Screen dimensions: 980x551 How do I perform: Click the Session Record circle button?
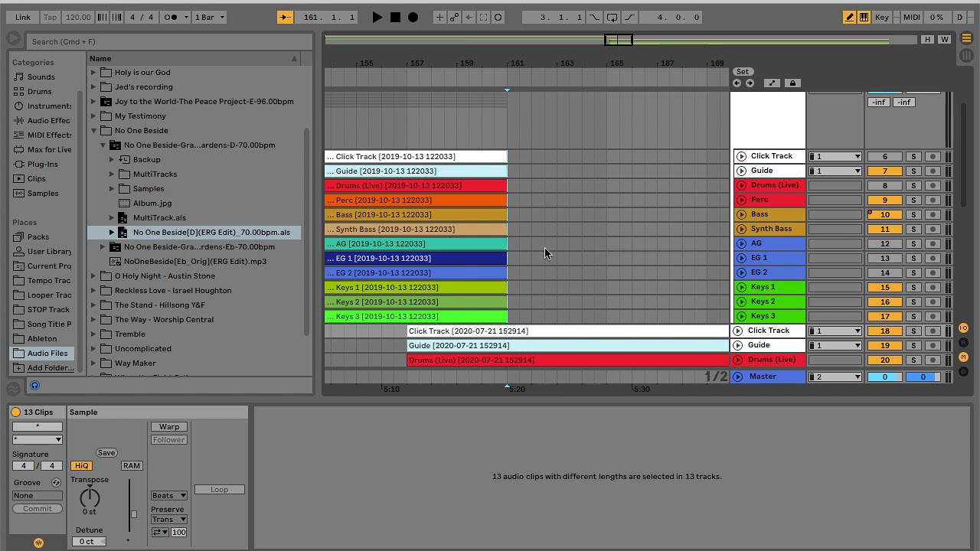coord(498,17)
